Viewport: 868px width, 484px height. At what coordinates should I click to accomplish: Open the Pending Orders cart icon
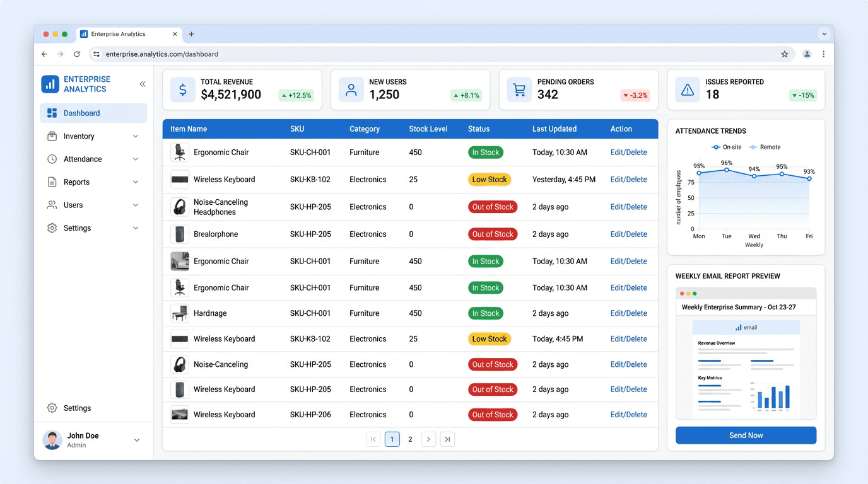click(519, 89)
